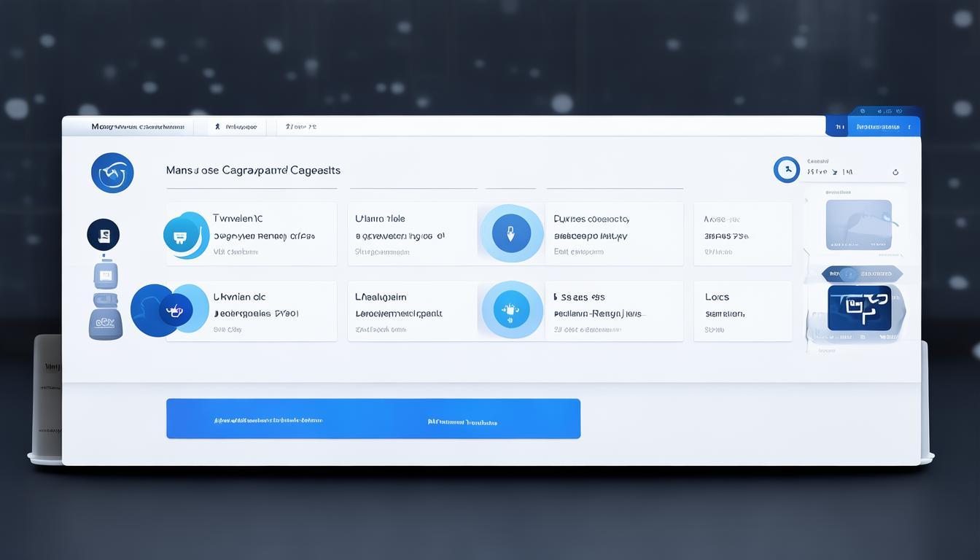Screen dimensions: 980x560
Task: Open the light blue square sidebar icon
Action: pos(106,275)
